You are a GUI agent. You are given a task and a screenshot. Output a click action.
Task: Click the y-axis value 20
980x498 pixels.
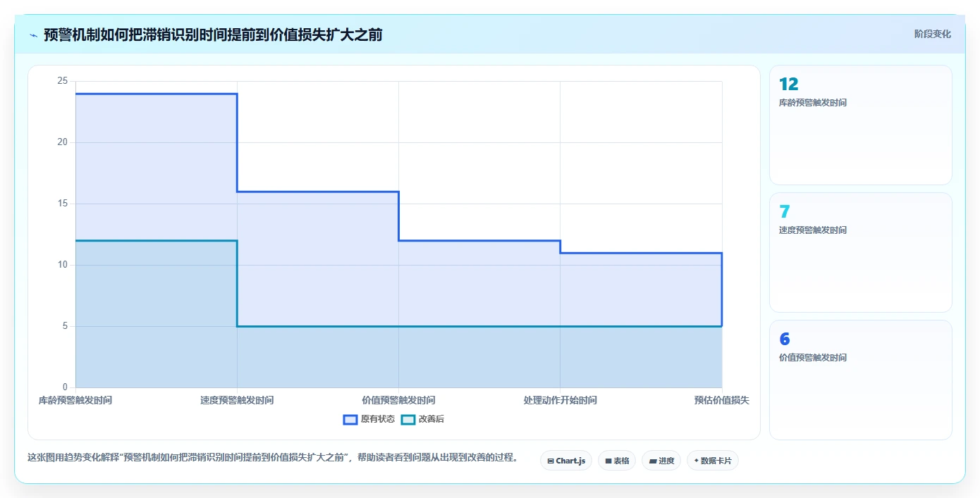coord(62,142)
